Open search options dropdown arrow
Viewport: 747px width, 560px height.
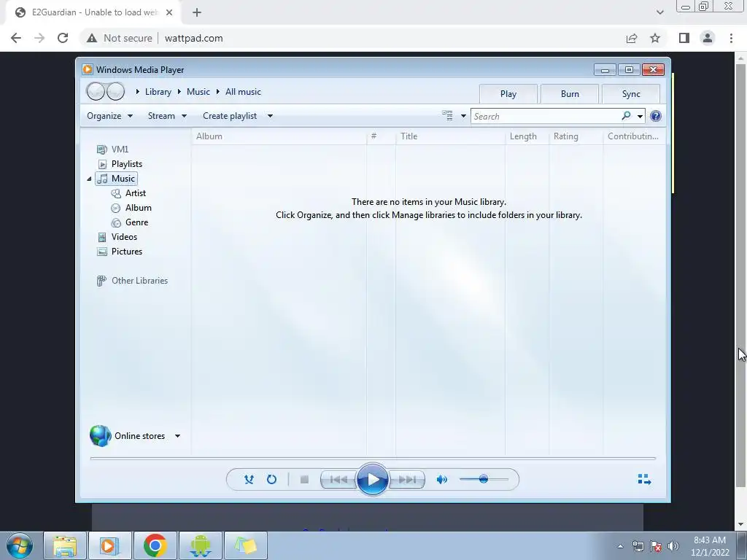[640, 116]
